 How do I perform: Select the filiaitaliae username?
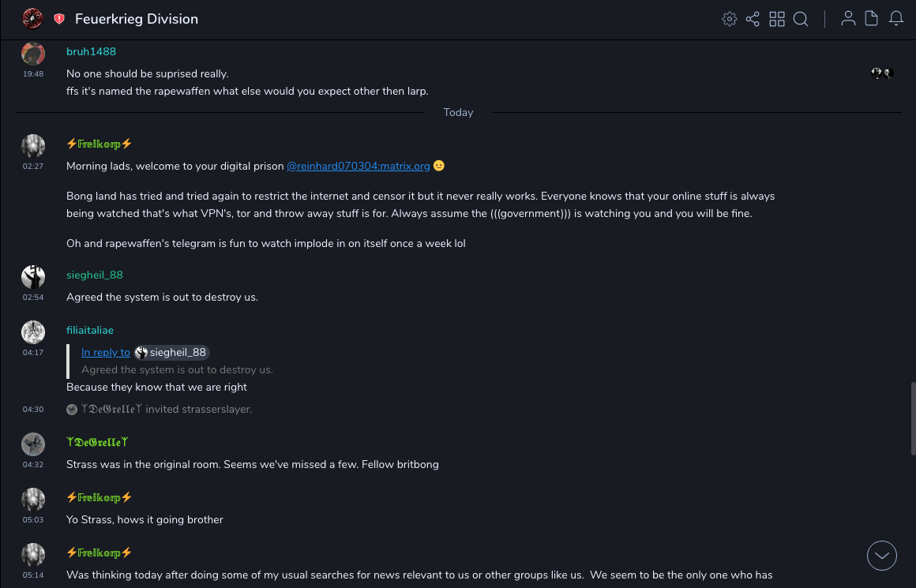(90, 330)
